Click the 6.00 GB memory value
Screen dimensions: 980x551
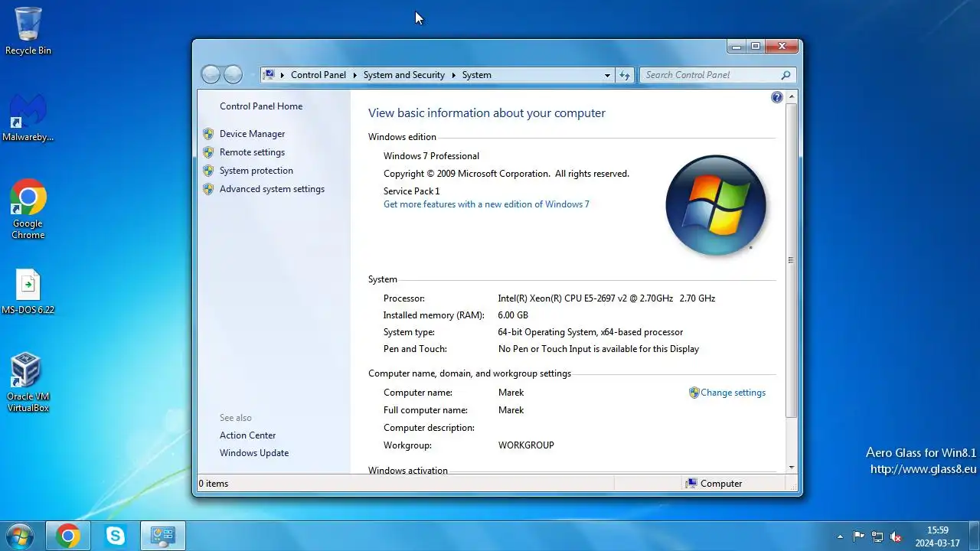[x=513, y=315]
